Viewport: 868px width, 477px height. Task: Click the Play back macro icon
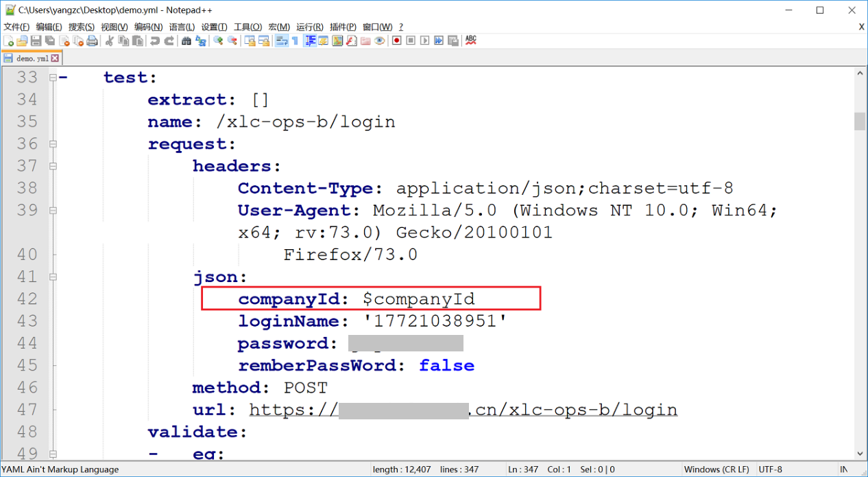tap(425, 41)
